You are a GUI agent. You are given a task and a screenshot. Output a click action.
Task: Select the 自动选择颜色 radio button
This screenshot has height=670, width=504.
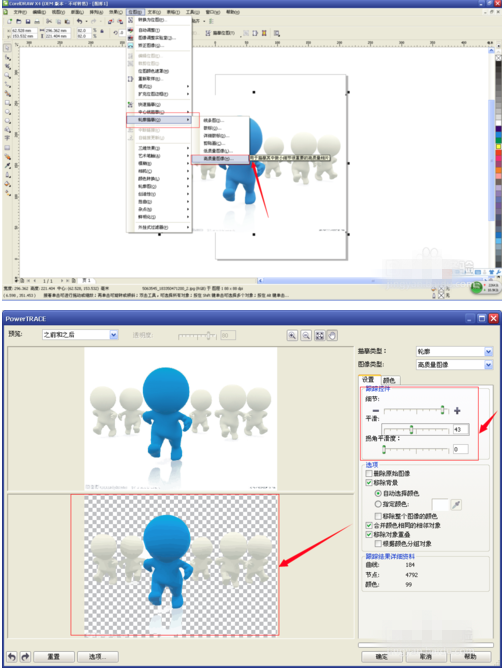(x=378, y=493)
